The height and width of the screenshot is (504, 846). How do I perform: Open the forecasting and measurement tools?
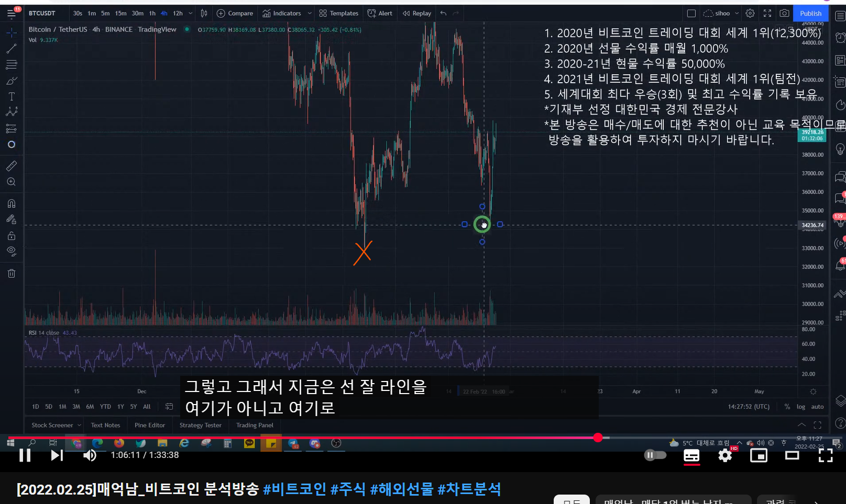coord(12,128)
